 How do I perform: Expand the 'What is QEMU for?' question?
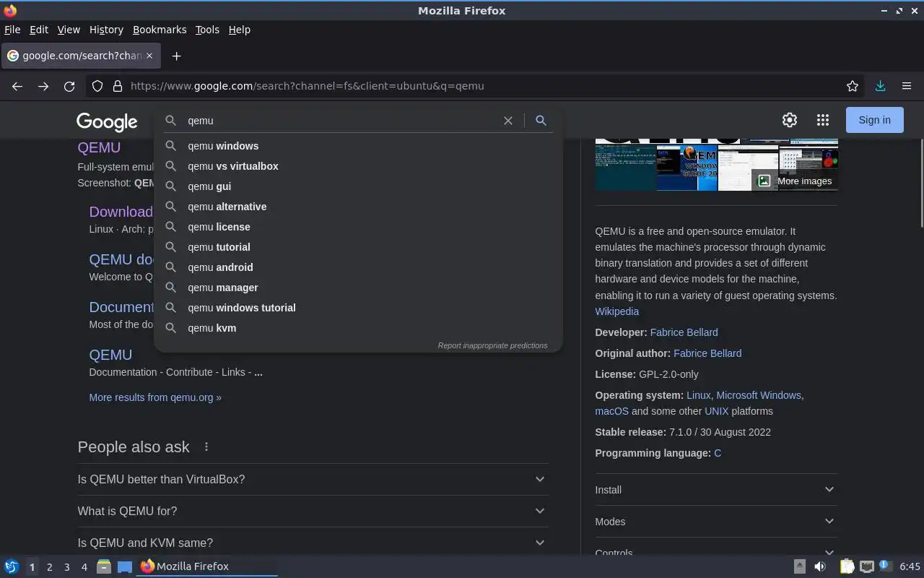[x=313, y=511]
